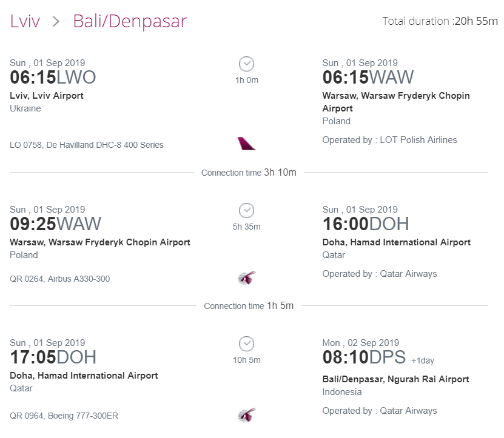504x438 pixels.
Task: Click Connection time 3h 10m label
Action: pyautogui.click(x=249, y=173)
